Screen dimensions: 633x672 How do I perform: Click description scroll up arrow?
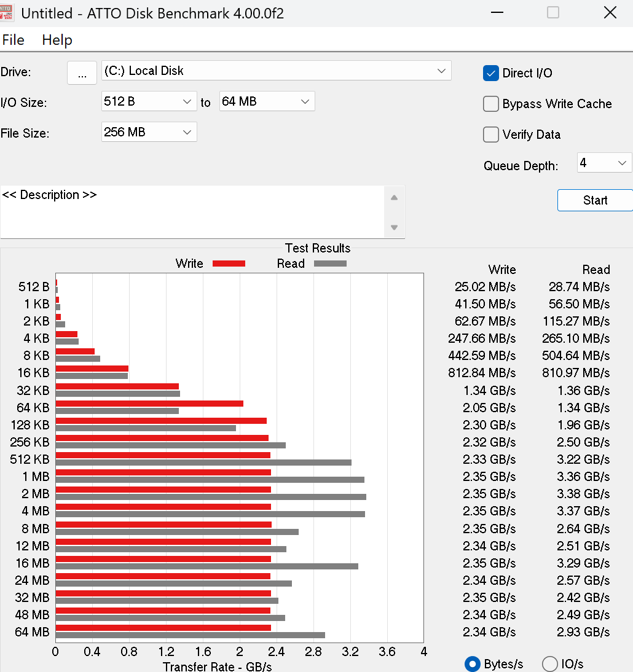394,198
